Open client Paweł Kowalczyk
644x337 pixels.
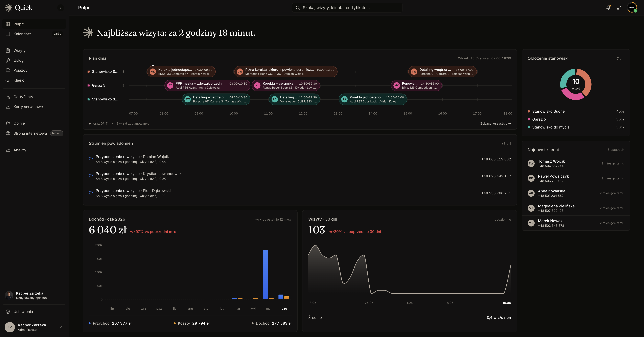pyautogui.click(x=575, y=178)
